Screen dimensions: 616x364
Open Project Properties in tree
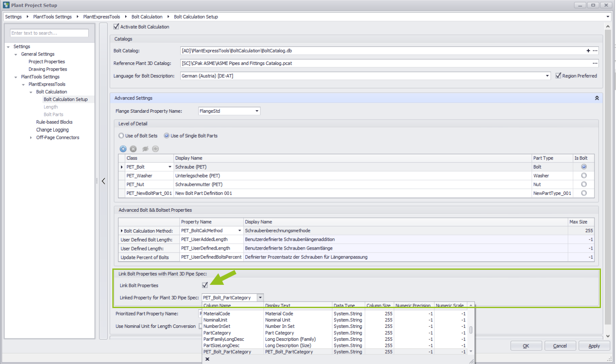point(47,62)
